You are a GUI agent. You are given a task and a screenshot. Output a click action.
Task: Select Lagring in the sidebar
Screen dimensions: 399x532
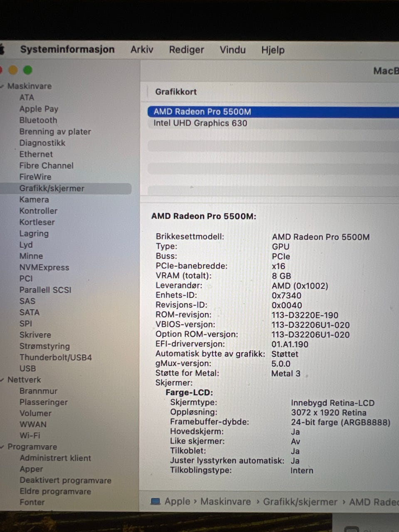tap(34, 234)
